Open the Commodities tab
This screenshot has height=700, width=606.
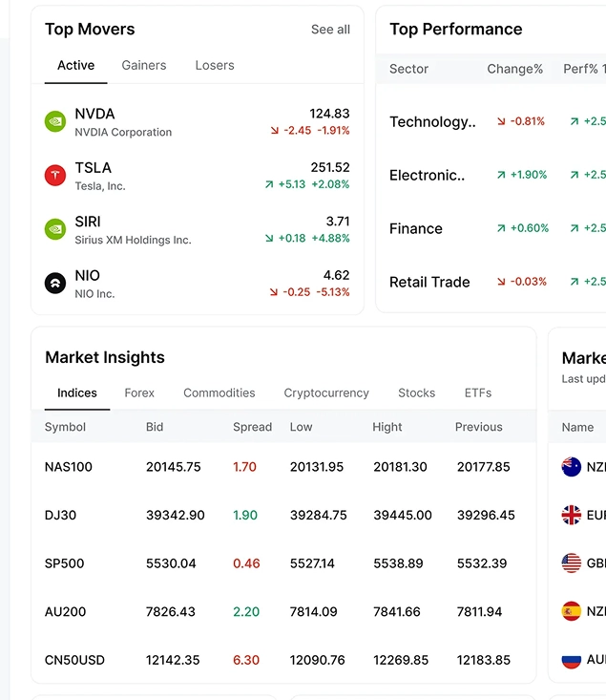(x=219, y=392)
